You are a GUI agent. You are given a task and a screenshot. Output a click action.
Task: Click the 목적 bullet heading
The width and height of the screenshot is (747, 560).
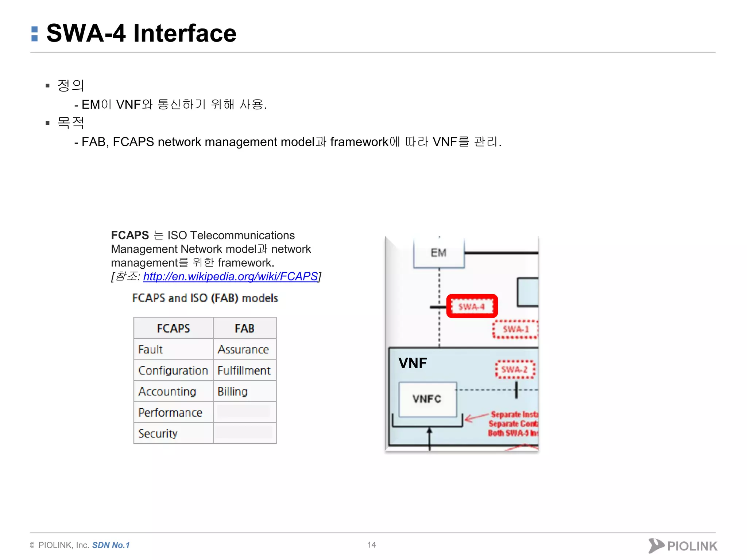pos(71,122)
